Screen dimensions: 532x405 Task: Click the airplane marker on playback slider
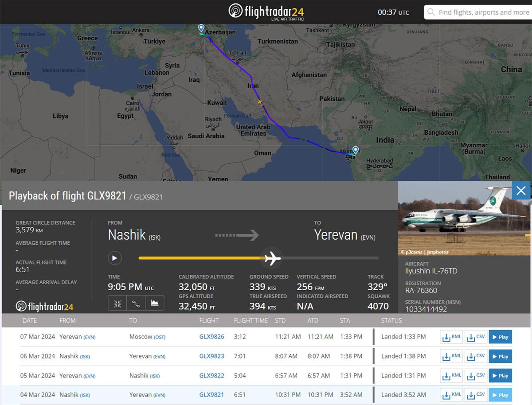[272, 258]
